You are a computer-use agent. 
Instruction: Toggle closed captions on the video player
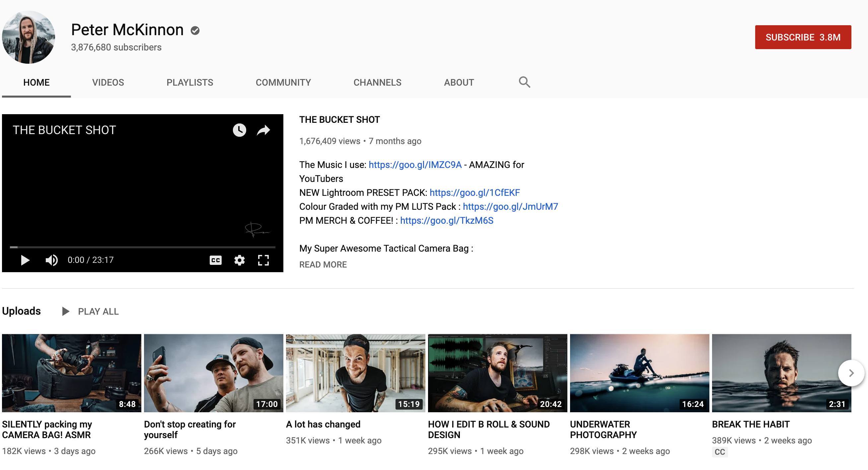point(216,260)
